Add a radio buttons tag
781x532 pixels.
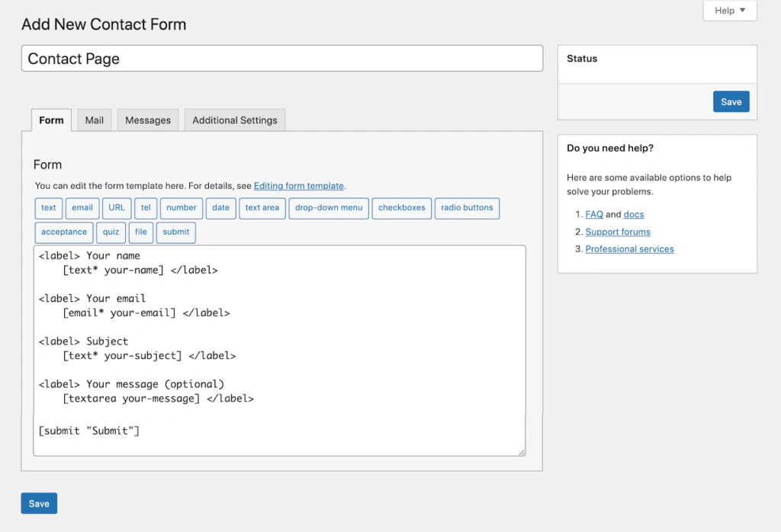467,208
